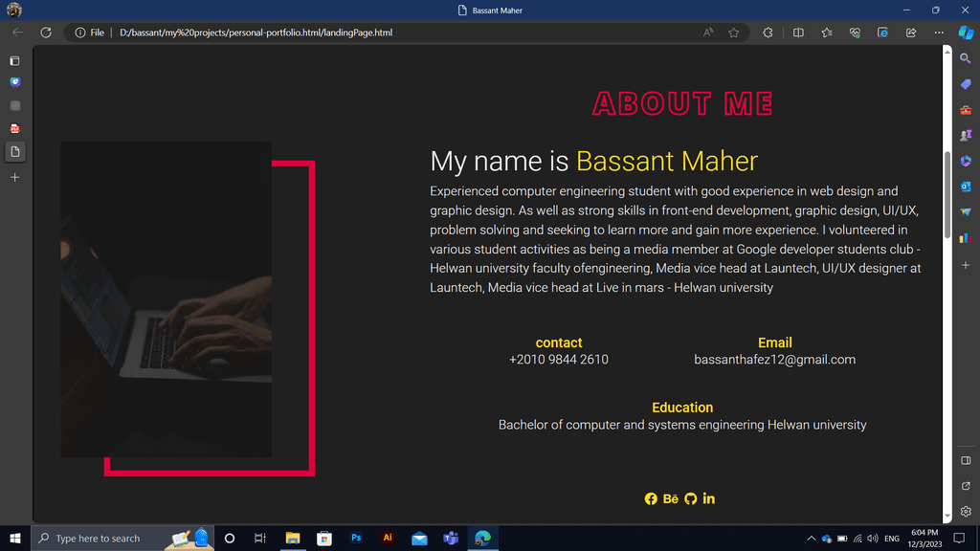This screenshot has height=551, width=980.
Task: Click the email bassanthafez12@gmail.com
Action: tap(774, 360)
